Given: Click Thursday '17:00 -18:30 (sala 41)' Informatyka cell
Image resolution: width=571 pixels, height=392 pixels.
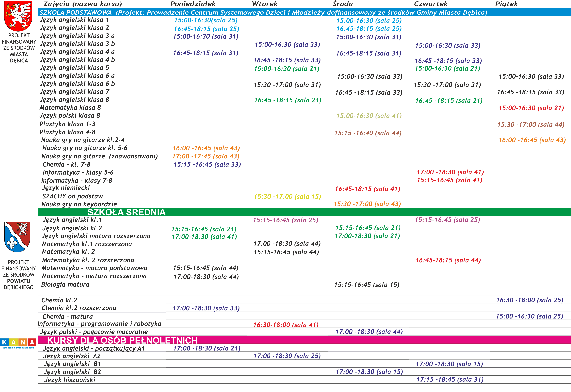Looking at the screenshot, I should coord(450,172).
